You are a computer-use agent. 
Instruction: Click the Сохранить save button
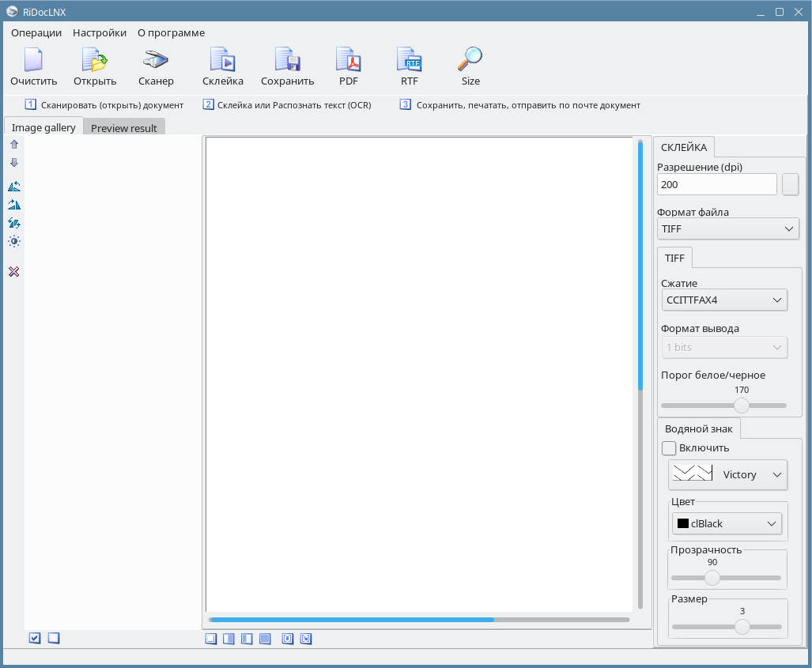click(x=288, y=66)
